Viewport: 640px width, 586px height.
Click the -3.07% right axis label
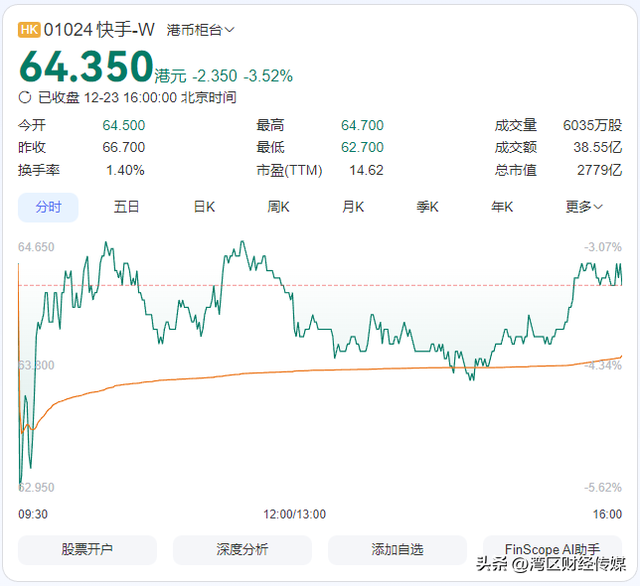[603, 247]
